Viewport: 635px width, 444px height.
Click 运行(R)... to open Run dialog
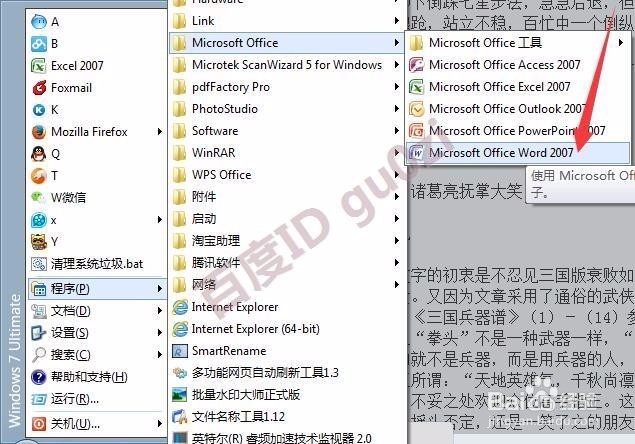pos(97,399)
